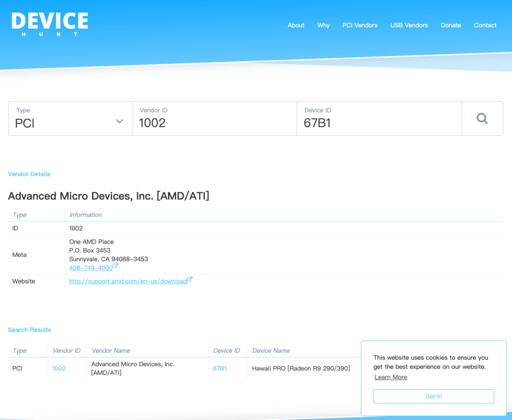Click the Meta row label
Image resolution: width=512 pixels, height=420 pixels.
pyautogui.click(x=19, y=255)
